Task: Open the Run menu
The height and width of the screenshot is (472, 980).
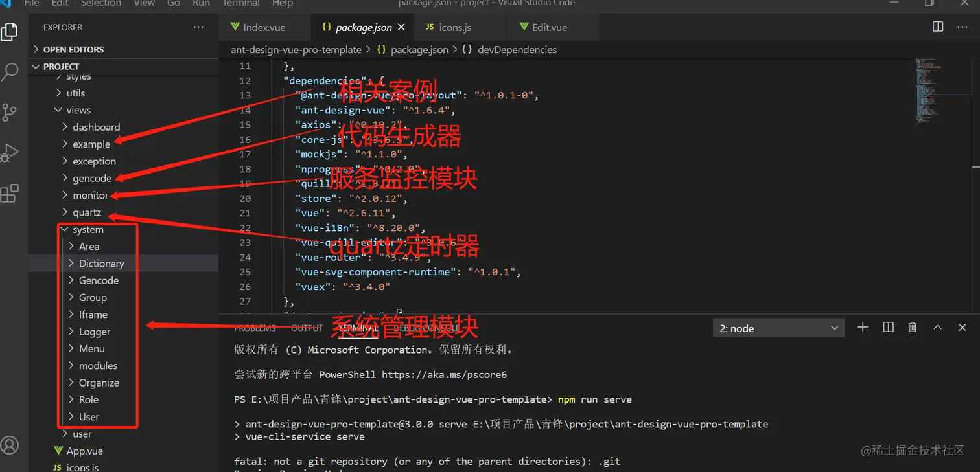Action: click(201, 3)
